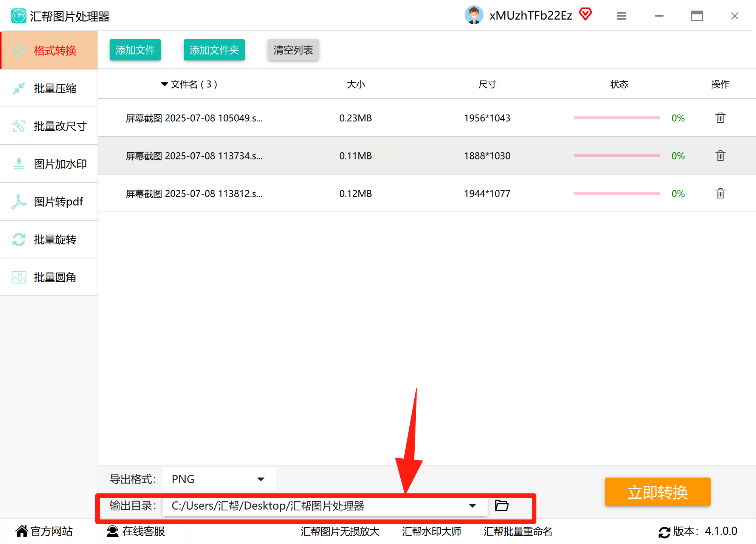Remove the 113734 screenshot using trash icon
Image resolution: width=756 pixels, height=544 pixels.
(x=720, y=156)
